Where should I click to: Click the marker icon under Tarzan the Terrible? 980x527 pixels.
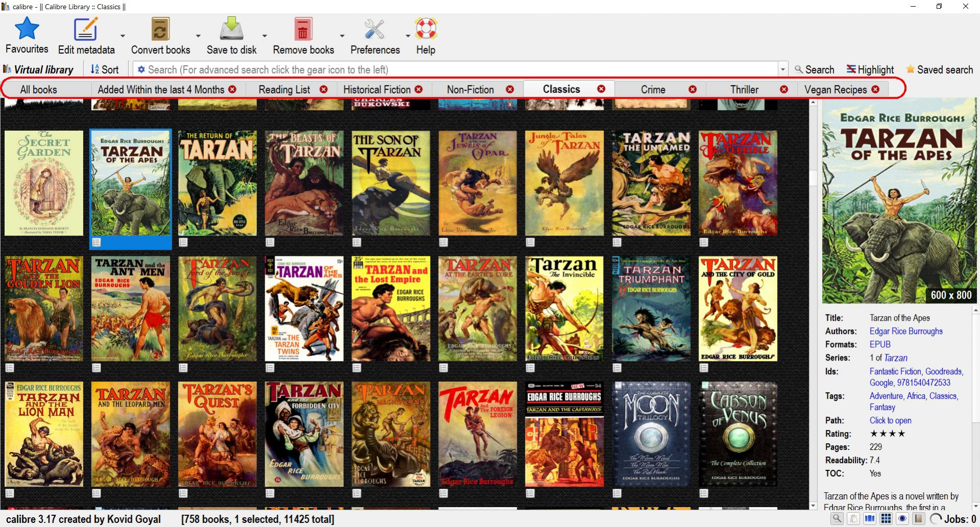click(x=704, y=242)
